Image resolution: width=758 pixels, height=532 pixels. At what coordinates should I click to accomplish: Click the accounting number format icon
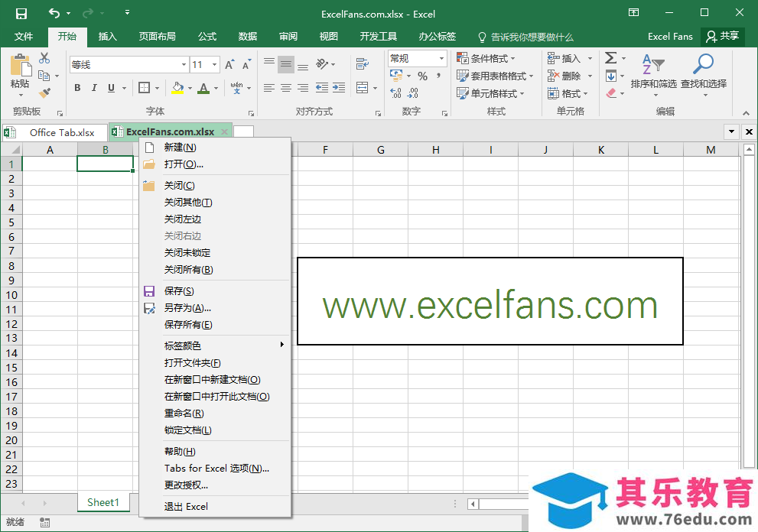[x=396, y=76]
